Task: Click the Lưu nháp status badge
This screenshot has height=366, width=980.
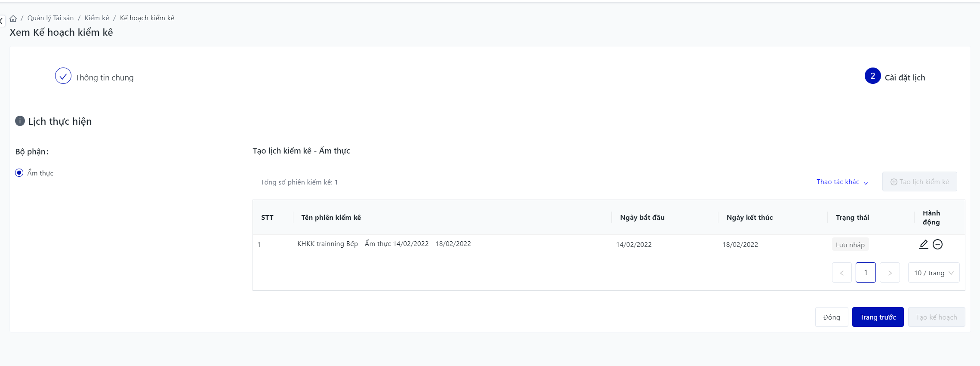Action: click(x=850, y=244)
